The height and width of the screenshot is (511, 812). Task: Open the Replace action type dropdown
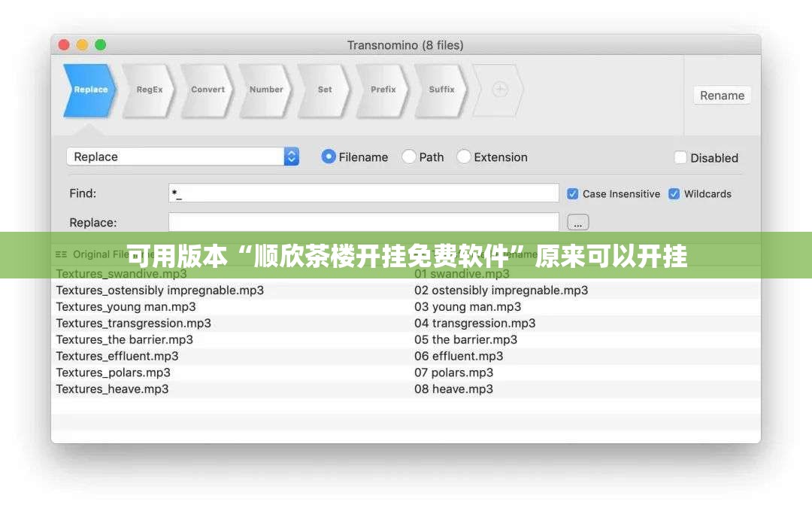[x=183, y=157]
